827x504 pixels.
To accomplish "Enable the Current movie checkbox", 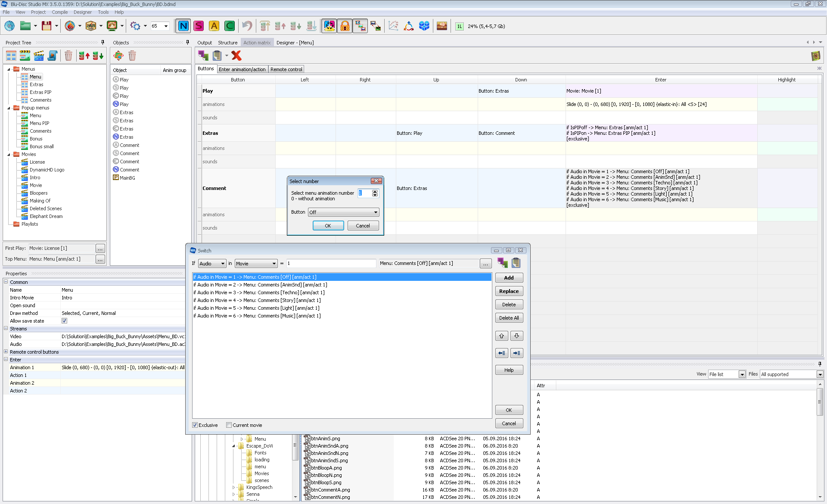I will [x=229, y=425].
